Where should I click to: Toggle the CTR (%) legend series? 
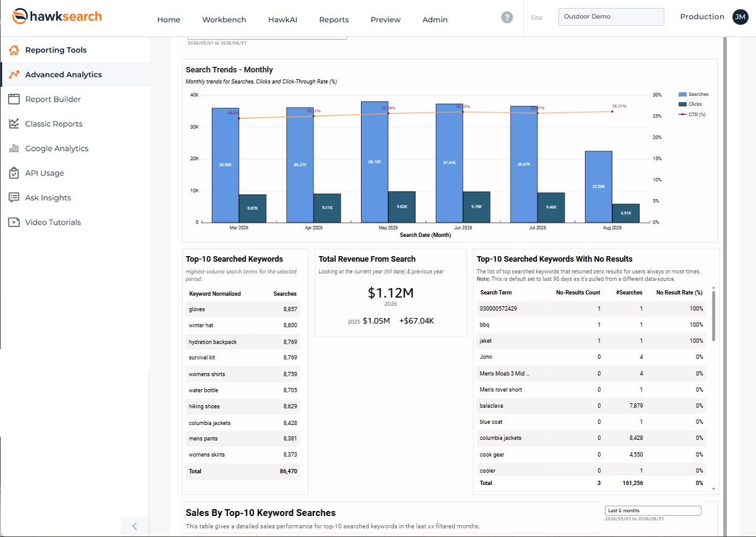point(692,114)
